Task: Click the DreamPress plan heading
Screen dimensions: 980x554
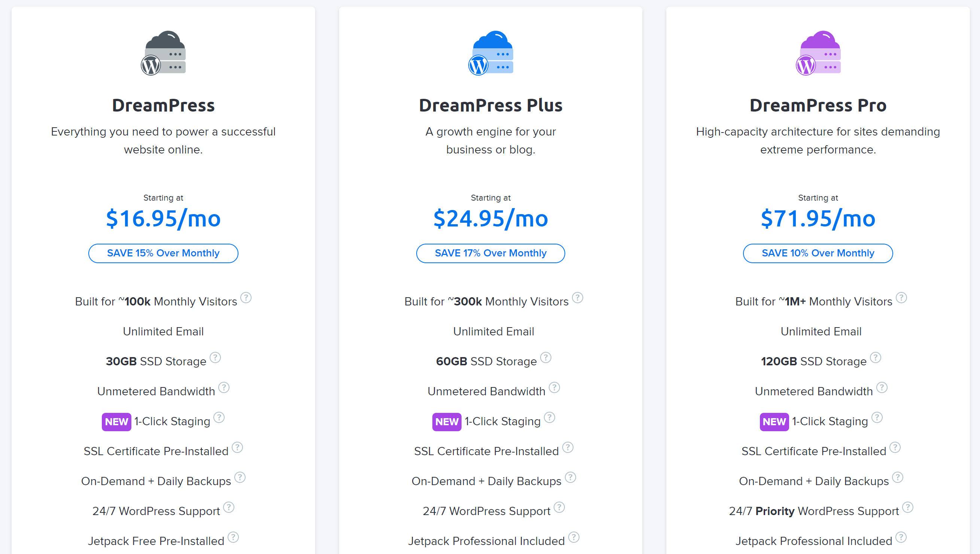Action: 164,106
